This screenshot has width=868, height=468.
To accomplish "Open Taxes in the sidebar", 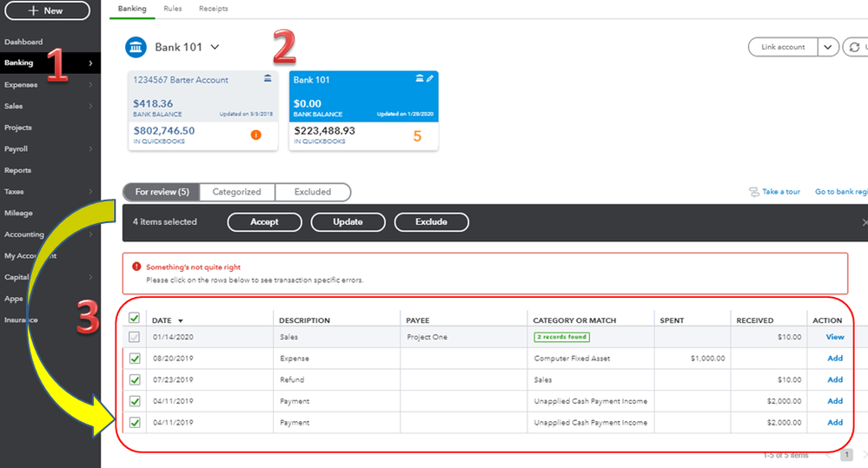I will point(15,192).
